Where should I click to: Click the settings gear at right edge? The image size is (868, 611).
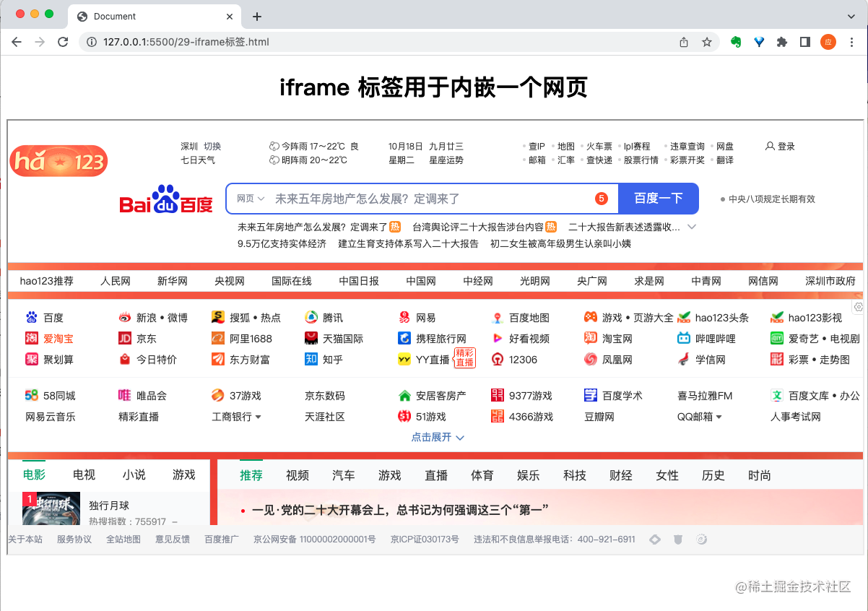click(859, 307)
